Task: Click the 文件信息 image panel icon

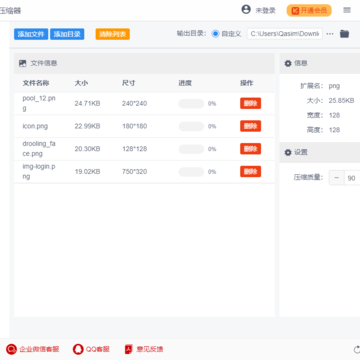Action: (23, 63)
